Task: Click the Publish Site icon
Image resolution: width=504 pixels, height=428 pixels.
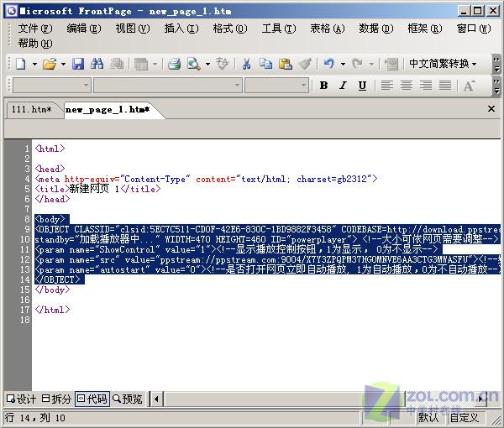Action: click(117, 64)
